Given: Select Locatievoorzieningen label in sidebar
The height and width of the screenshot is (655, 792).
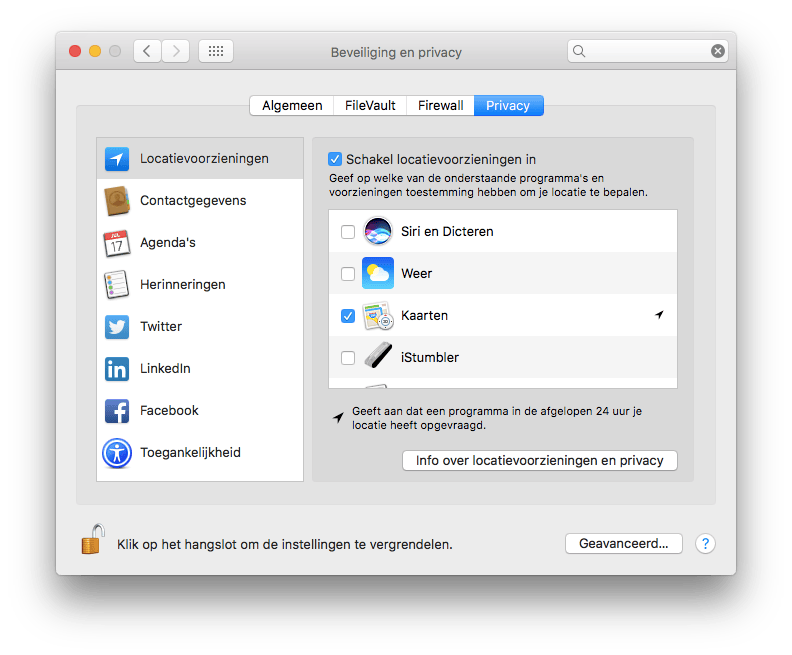Looking at the screenshot, I should 205,159.
